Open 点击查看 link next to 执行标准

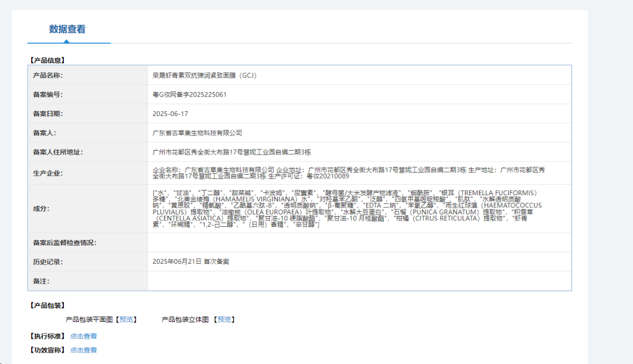[x=83, y=336]
